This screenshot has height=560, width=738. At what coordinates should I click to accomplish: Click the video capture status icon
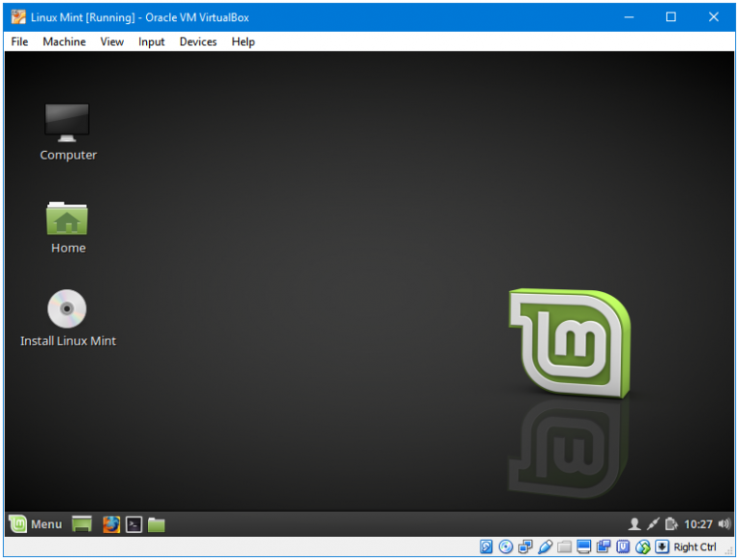tap(603, 547)
